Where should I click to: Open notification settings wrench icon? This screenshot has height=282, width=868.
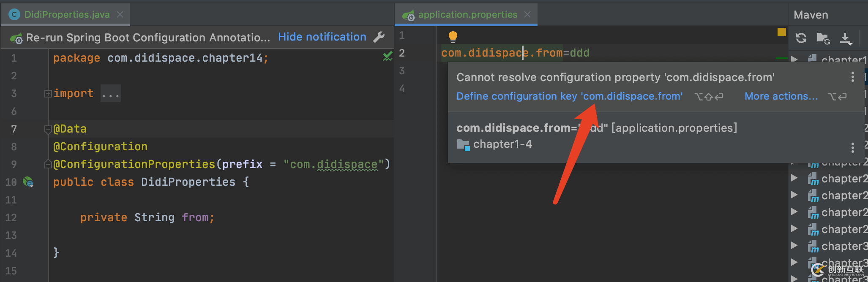coord(379,37)
